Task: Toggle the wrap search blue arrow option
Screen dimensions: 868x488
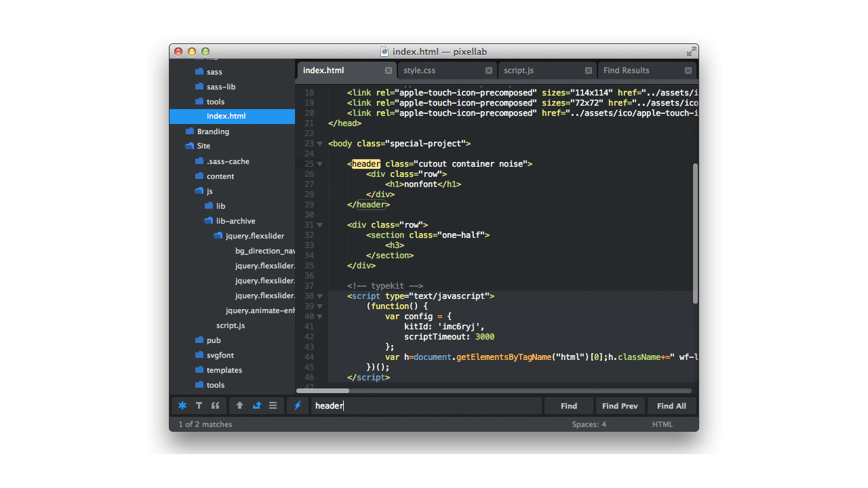Action: [x=256, y=405]
